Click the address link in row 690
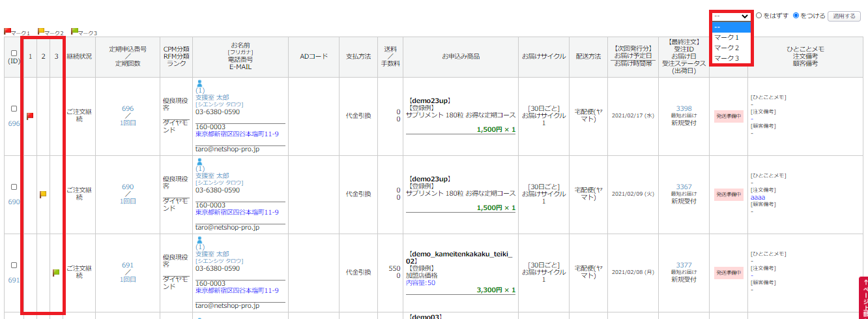This screenshot has width=868, height=319. click(237, 213)
